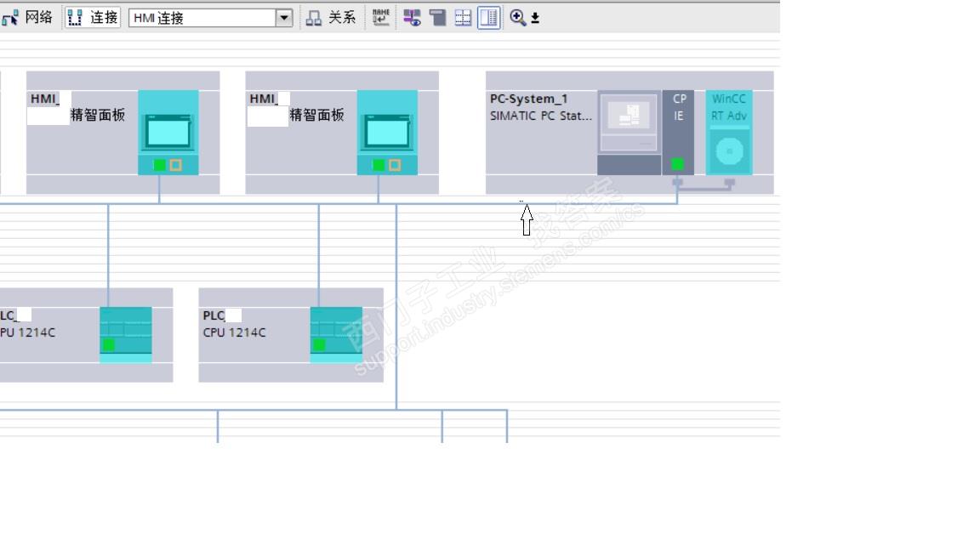
Task: Select the WinCC RT Adv module
Action: 729,133
